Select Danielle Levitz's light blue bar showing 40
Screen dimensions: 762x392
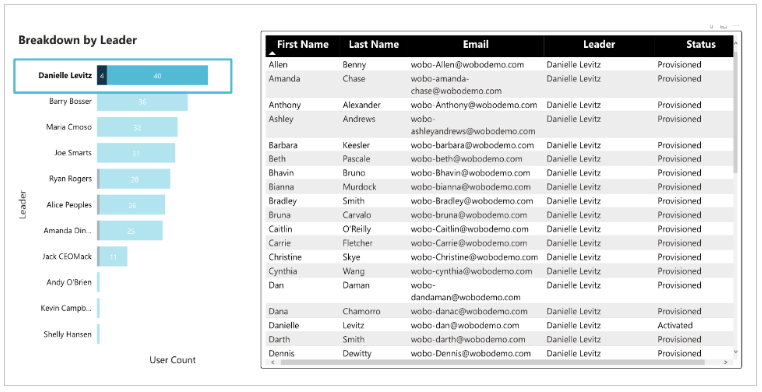click(x=157, y=75)
